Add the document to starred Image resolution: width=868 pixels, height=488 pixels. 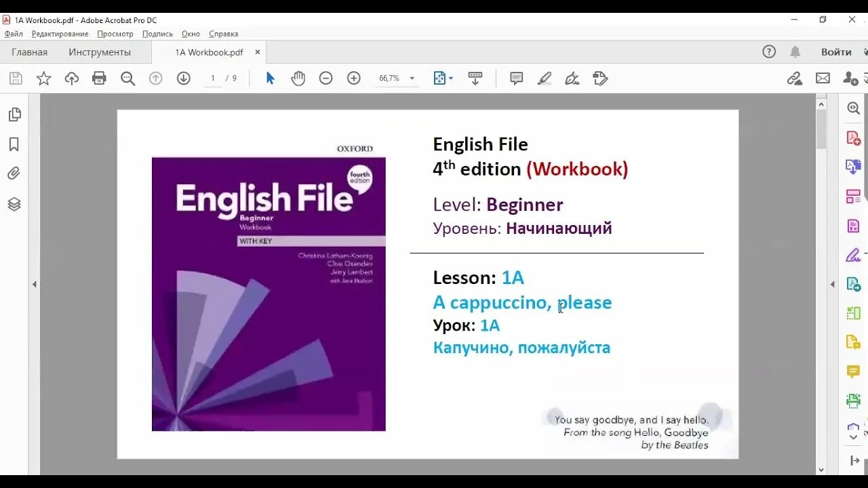(x=43, y=79)
